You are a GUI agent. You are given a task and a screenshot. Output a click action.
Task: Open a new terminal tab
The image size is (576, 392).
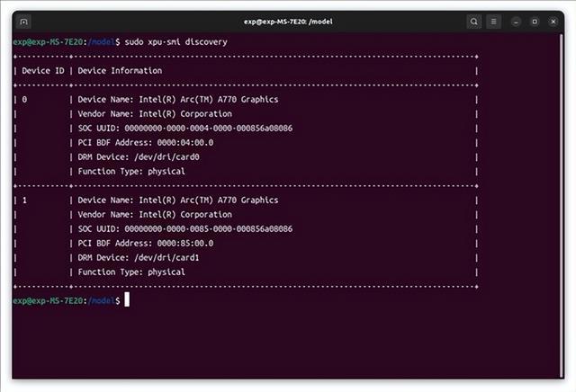point(24,22)
